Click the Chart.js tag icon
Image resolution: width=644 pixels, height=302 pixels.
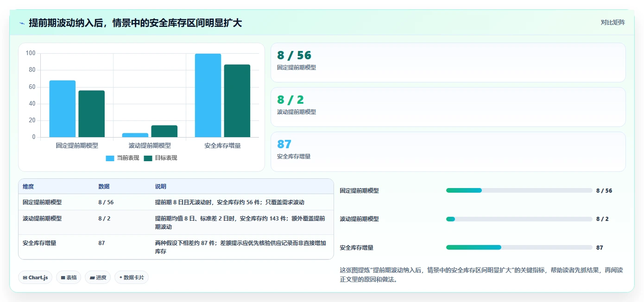click(x=25, y=277)
